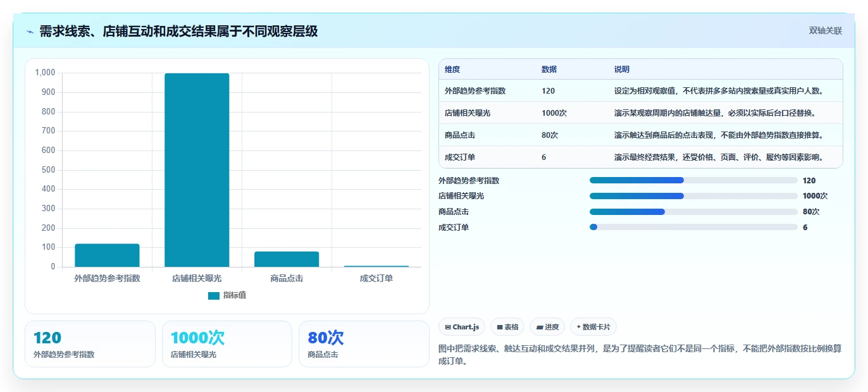Click the 外部趋势参考指数 progress bar
868x392 pixels.
coord(693,180)
